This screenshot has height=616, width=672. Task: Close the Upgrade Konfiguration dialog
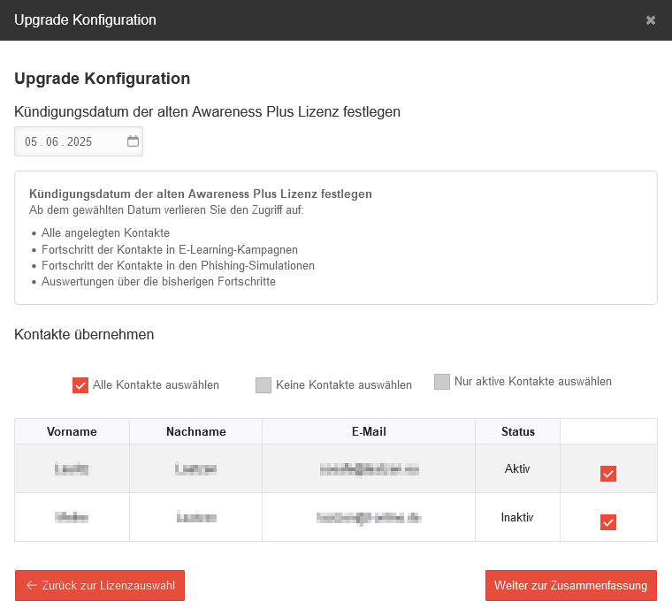pyautogui.click(x=651, y=20)
